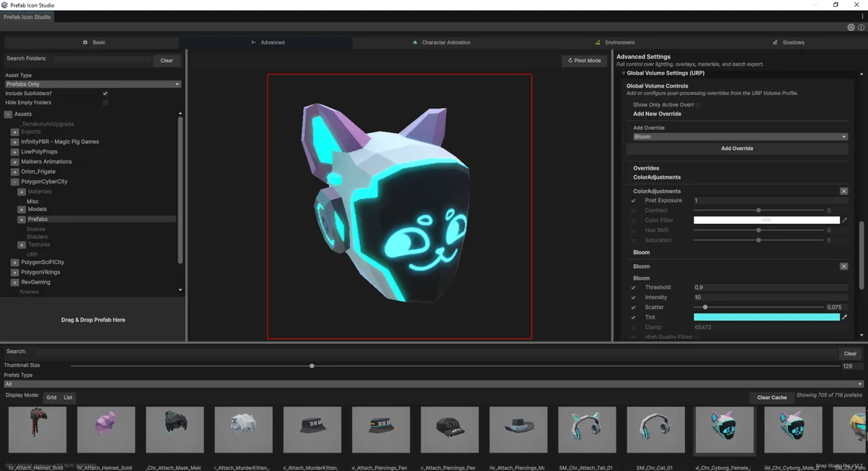Toggle Pivot Mode button
Image resolution: width=868 pixels, height=471 pixels.
pos(585,60)
